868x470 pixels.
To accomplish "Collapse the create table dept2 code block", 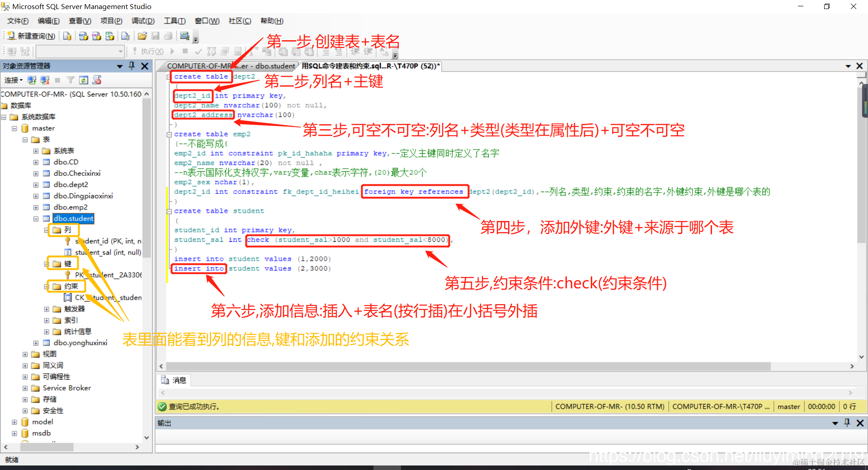I will click(169, 77).
